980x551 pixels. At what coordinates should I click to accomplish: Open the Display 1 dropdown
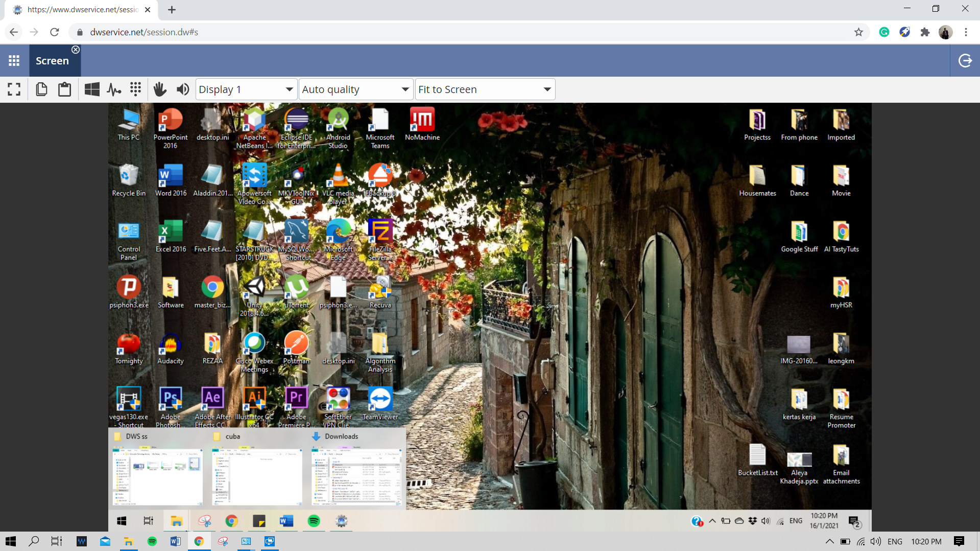246,89
